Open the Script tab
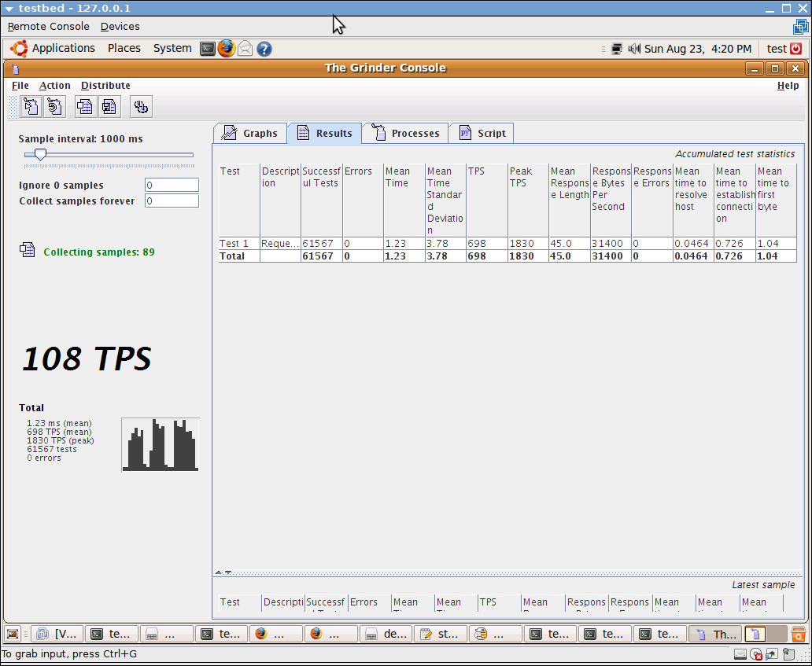This screenshot has height=666, width=812. (x=482, y=133)
